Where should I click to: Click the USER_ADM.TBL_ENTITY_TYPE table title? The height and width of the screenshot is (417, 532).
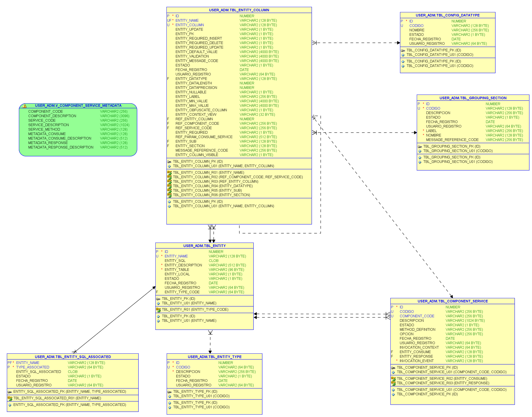click(x=214, y=357)
